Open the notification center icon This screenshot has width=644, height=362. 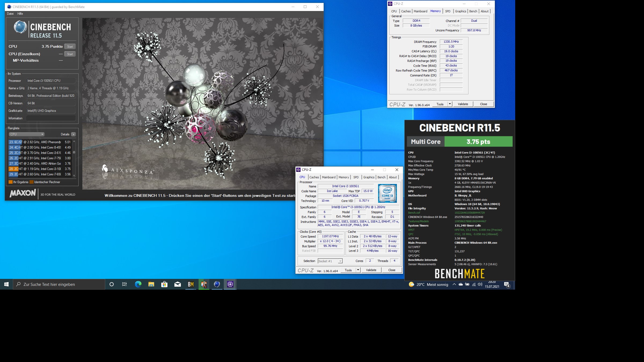click(507, 285)
